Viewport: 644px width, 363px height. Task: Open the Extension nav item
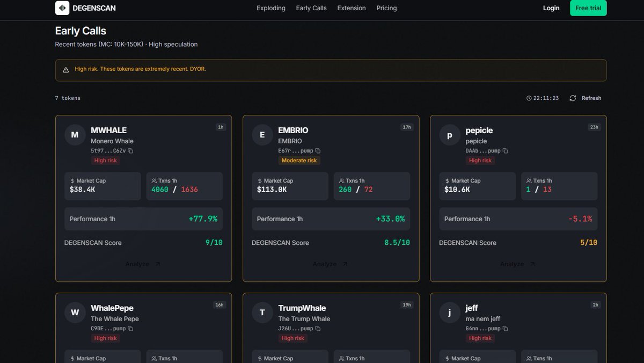pyautogui.click(x=352, y=8)
